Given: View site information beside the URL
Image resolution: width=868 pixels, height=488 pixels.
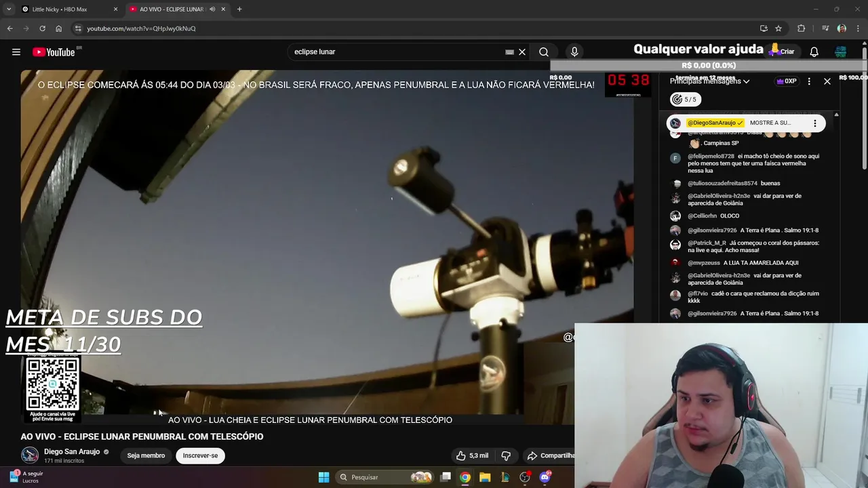Looking at the screenshot, I should coord(78,28).
